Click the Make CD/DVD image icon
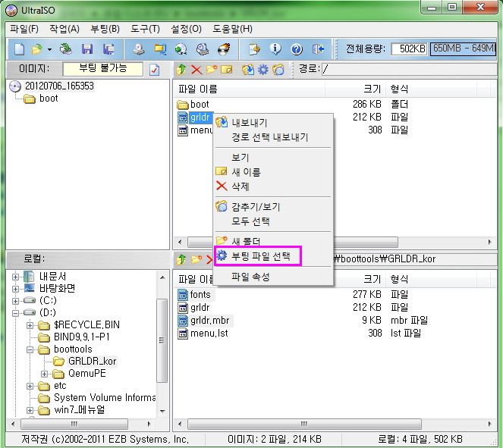Viewport: 503px width, 448px height. [139, 49]
